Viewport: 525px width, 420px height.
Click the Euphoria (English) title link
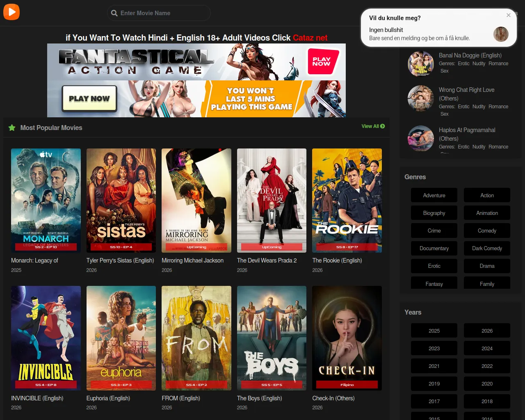coord(108,398)
